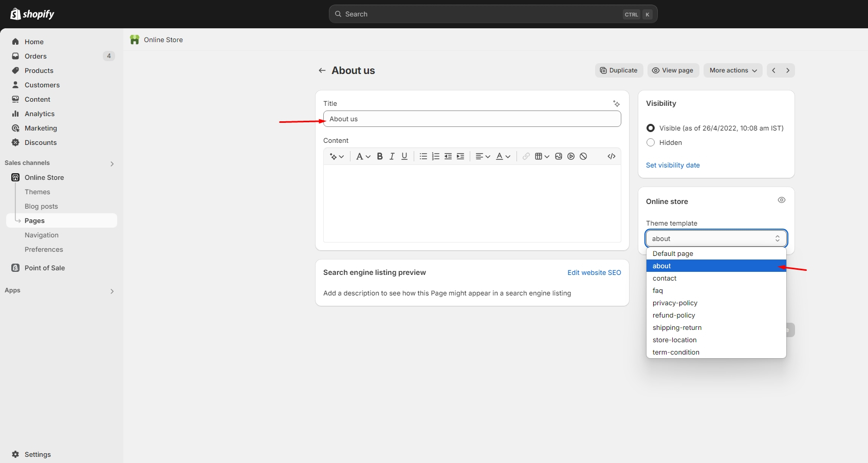Choose contact from the template list
This screenshot has height=463, width=868.
click(x=664, y=278)
